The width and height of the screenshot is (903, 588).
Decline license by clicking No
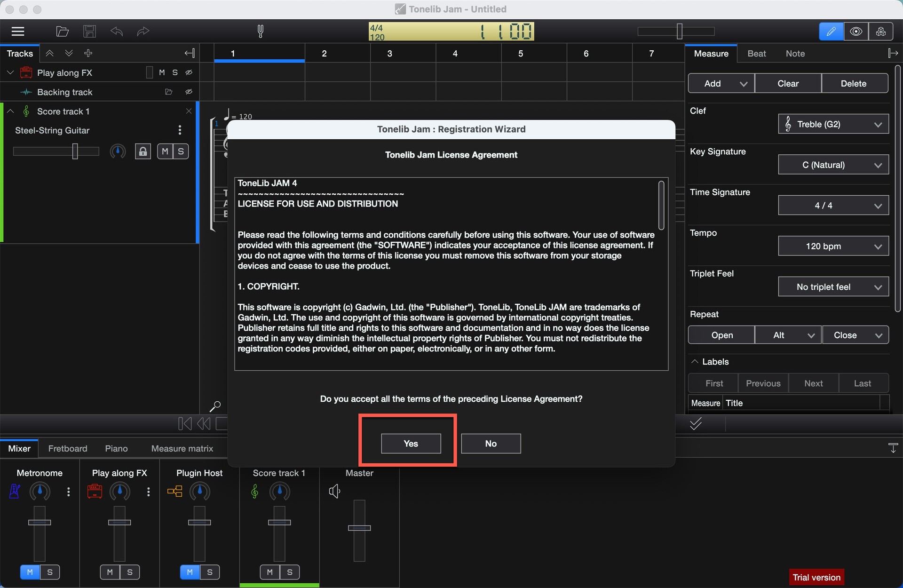coord(491,444)
